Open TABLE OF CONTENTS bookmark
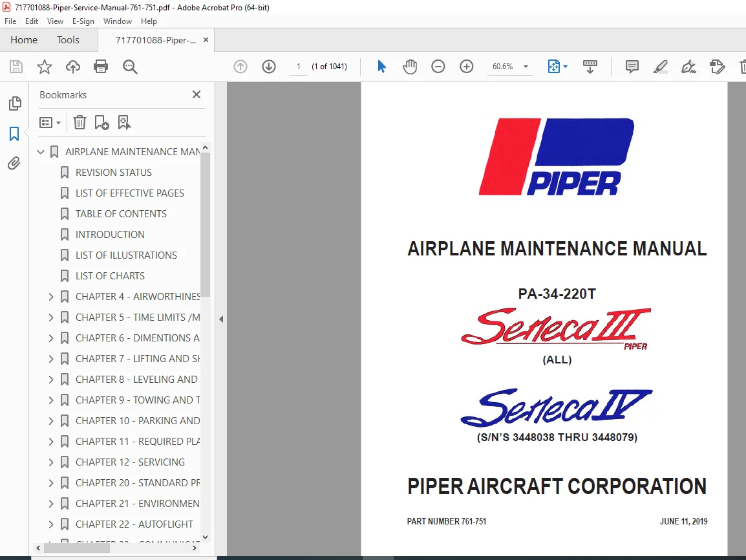 (x=122, y=213)
